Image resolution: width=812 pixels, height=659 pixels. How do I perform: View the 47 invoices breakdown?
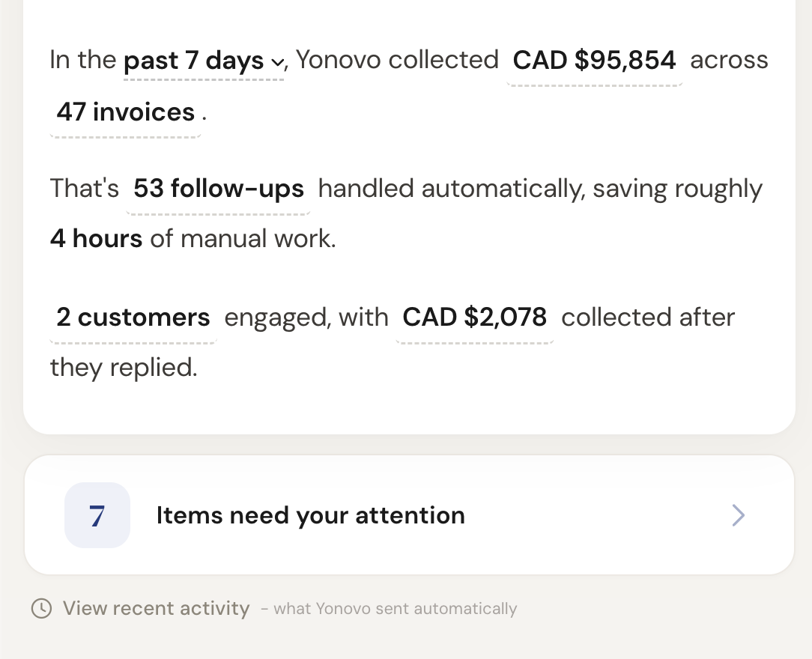(x=124, y=112)
